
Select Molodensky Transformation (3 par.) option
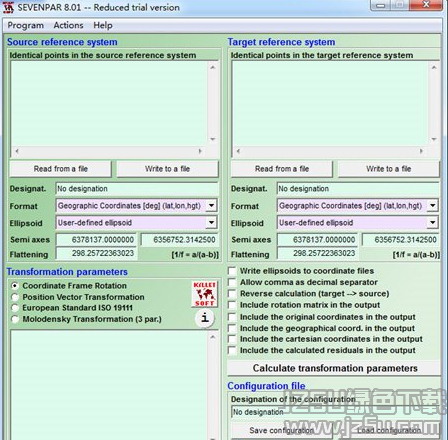pos(15,319)
